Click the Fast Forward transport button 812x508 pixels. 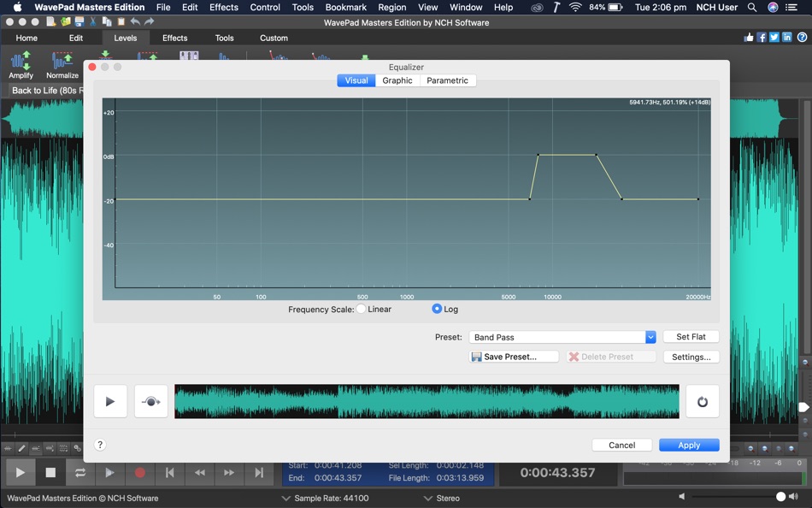229,472
